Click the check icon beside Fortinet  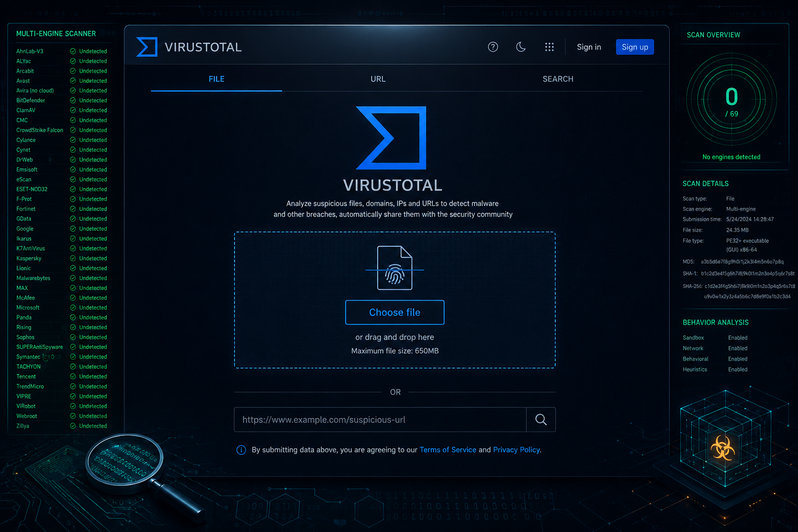[x=73, y=209]
